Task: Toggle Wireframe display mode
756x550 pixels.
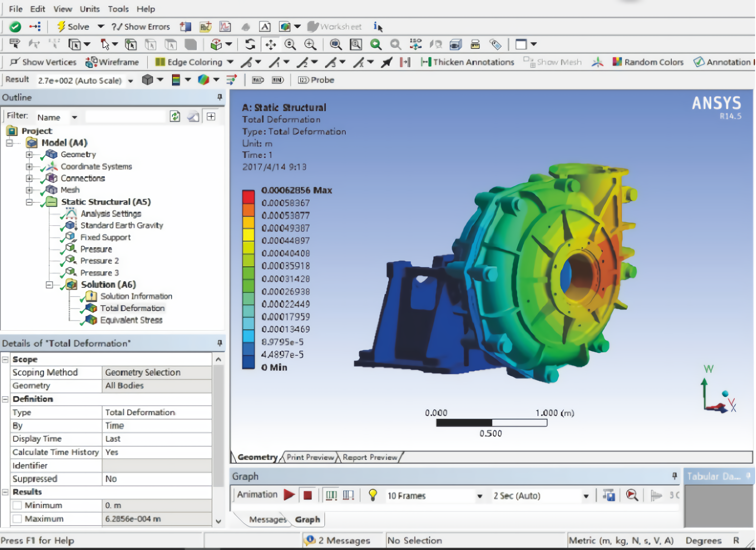Action: coord(112,62)
